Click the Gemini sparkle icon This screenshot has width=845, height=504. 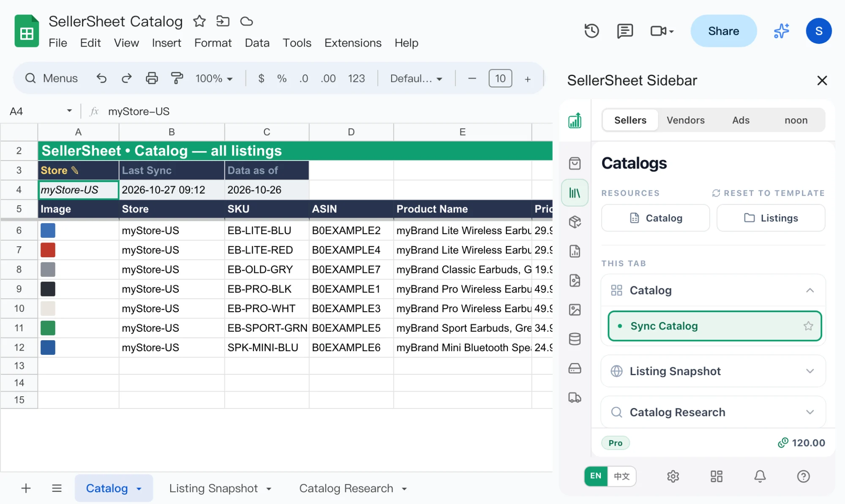tap(781, 31)
